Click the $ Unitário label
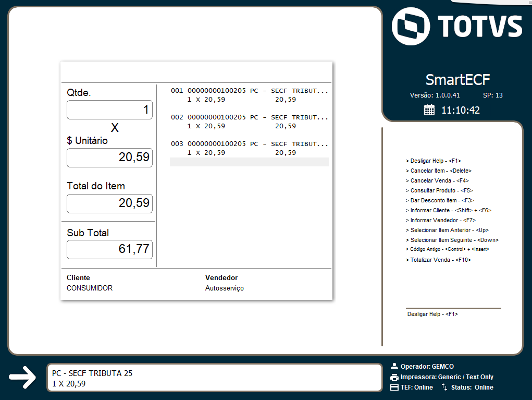Viewport: 532px width, 400px height. (87, 140)
